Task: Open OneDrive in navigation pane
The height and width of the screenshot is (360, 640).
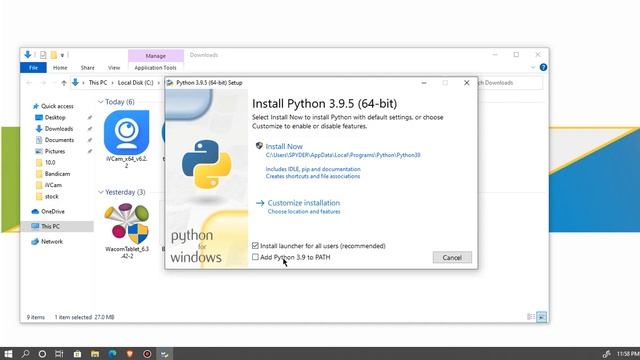Action: (53, 212)
